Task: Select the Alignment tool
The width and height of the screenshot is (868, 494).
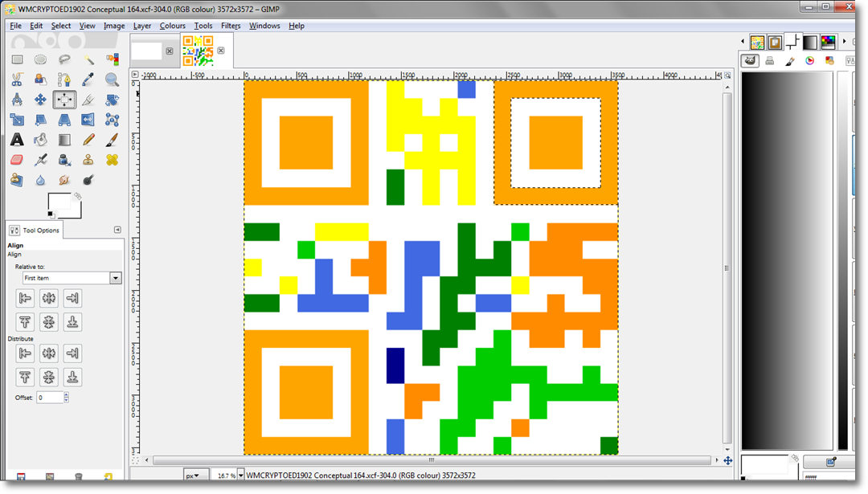Action: [x=64, y=100]
